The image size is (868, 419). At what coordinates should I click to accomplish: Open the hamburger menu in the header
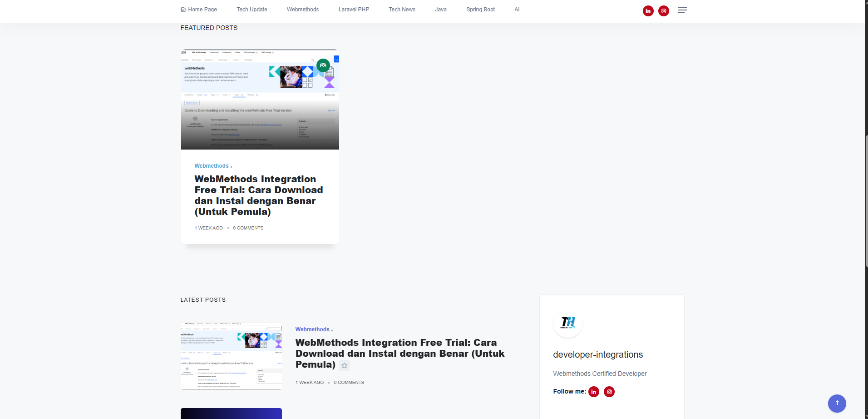pyautogui.click(x=682, y=10)
